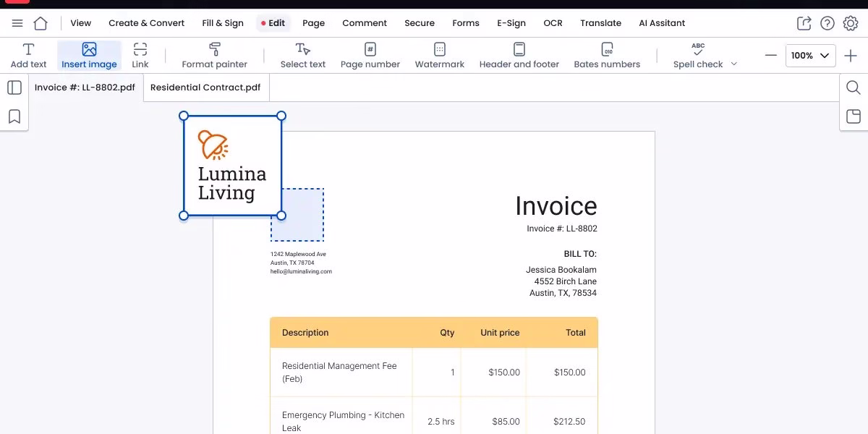Open the help question mark icon

[x=827, y=23]
